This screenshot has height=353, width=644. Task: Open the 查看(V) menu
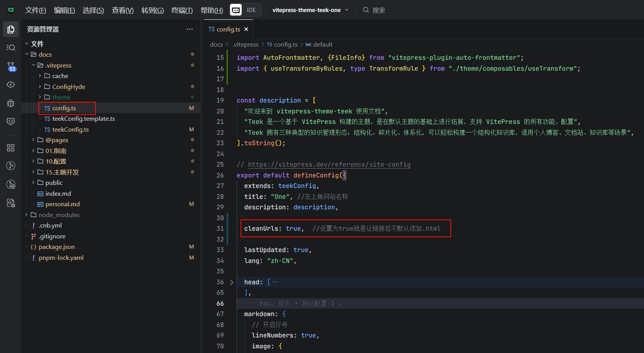pyautogui.click(x=123, y=10)
